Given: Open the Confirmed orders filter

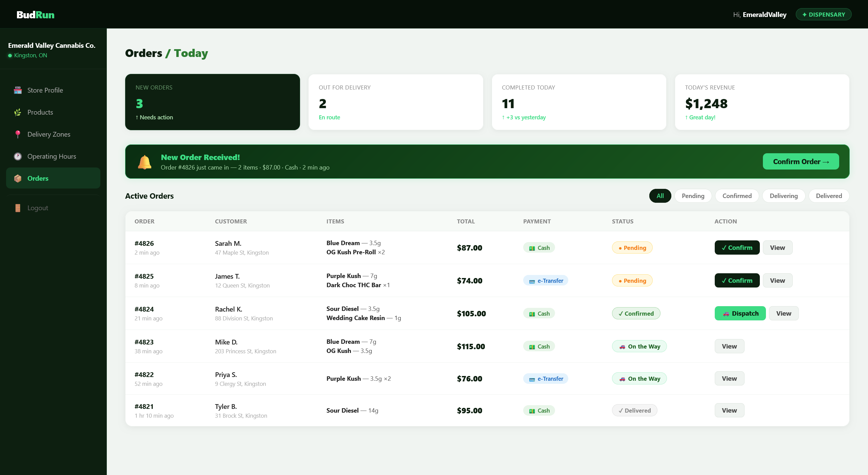Looking at the screenshot, I should (736, 196).
